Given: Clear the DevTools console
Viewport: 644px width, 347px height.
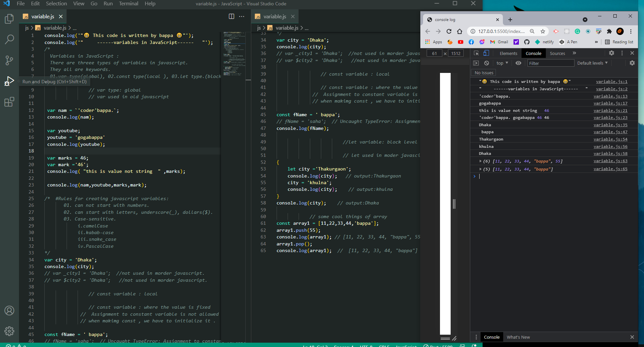Looking at the screenshot, I should pos(487,63).
